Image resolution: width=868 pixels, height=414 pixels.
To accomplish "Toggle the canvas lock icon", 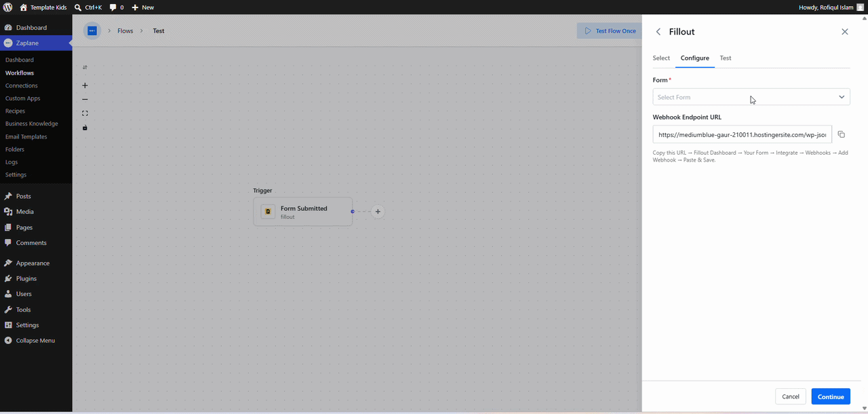I will [85, 128].
